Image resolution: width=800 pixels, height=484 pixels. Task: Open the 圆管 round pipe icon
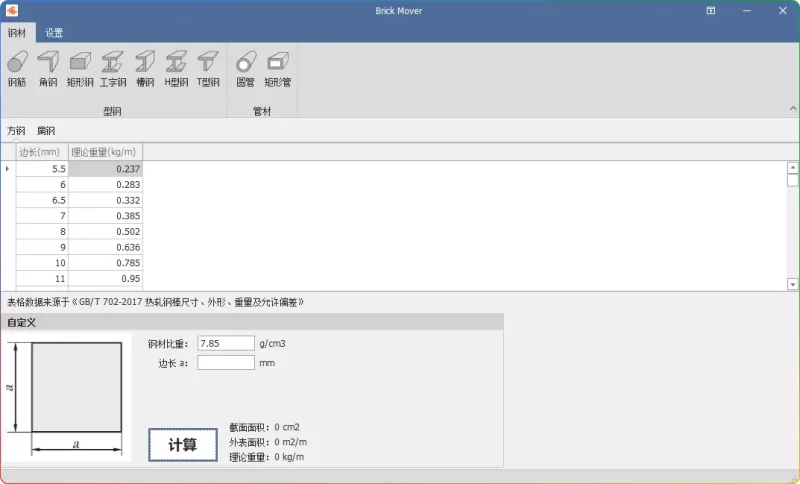(x=245, y=68)
